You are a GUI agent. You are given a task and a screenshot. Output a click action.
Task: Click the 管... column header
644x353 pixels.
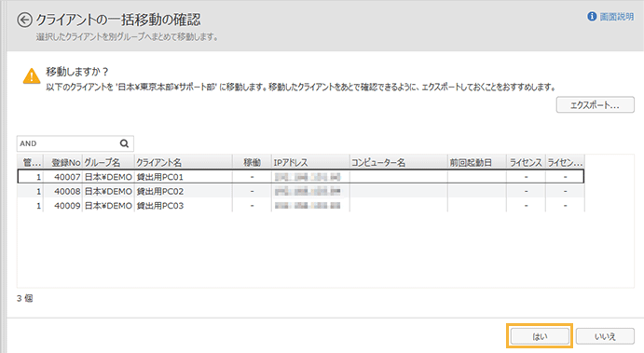click(x=30, y=163)
